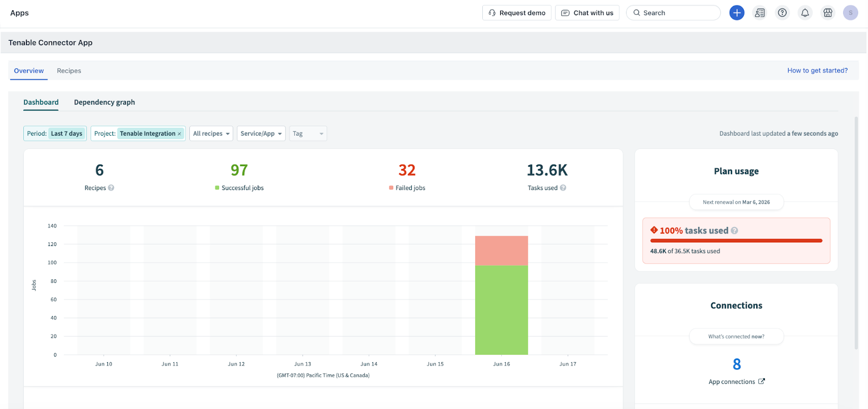This screenshot has height=409, width=868.
Task: Click the Dashboard last updated text
Action: coord(778,134)
